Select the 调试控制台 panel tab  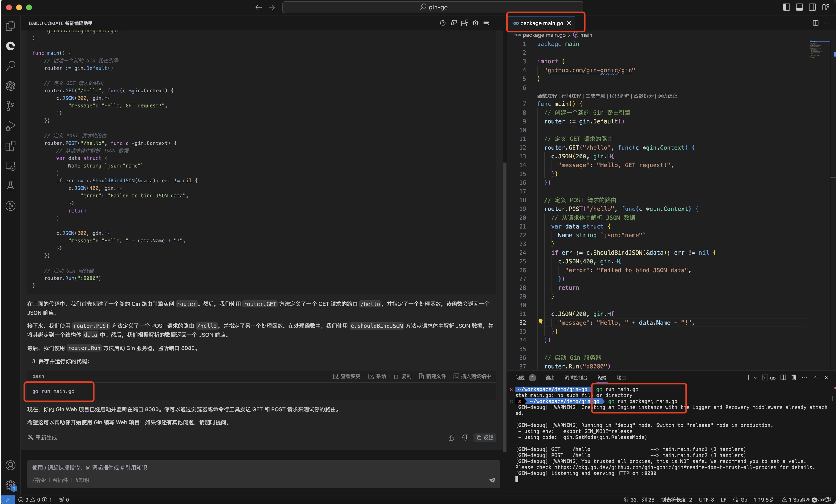[576, 377]
